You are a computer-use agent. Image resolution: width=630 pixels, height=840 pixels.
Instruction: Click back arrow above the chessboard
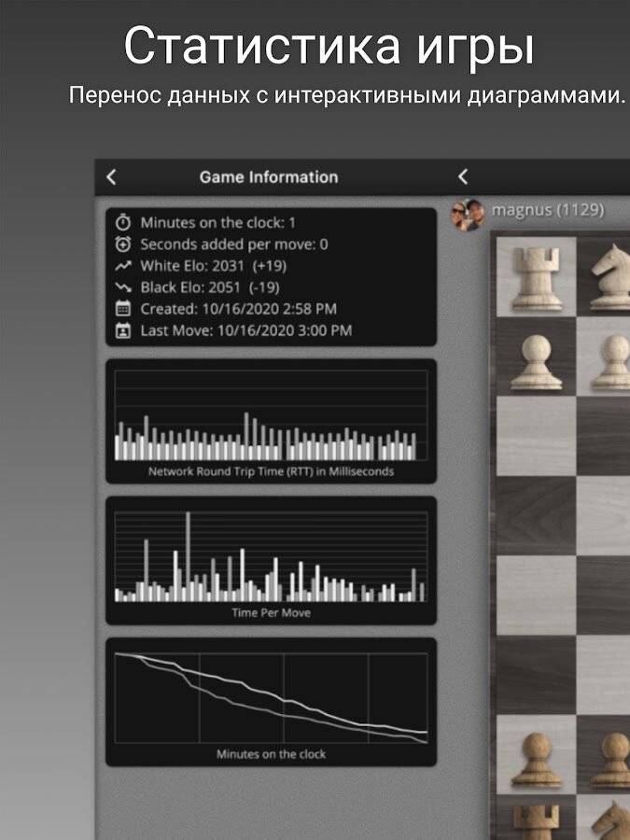(462, 177)
